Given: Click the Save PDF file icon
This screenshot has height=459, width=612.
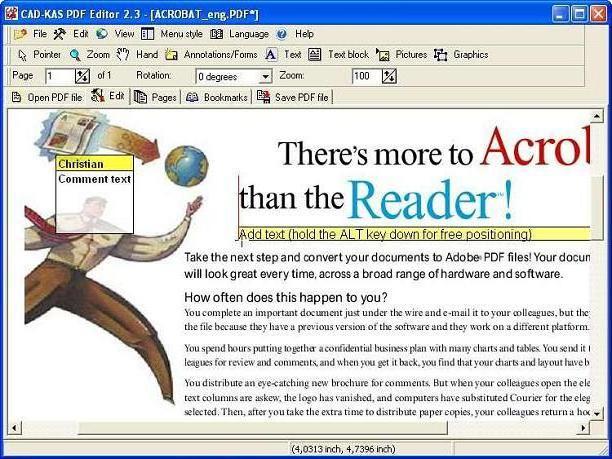Looking at the screenshot, I should coord(263,97).
